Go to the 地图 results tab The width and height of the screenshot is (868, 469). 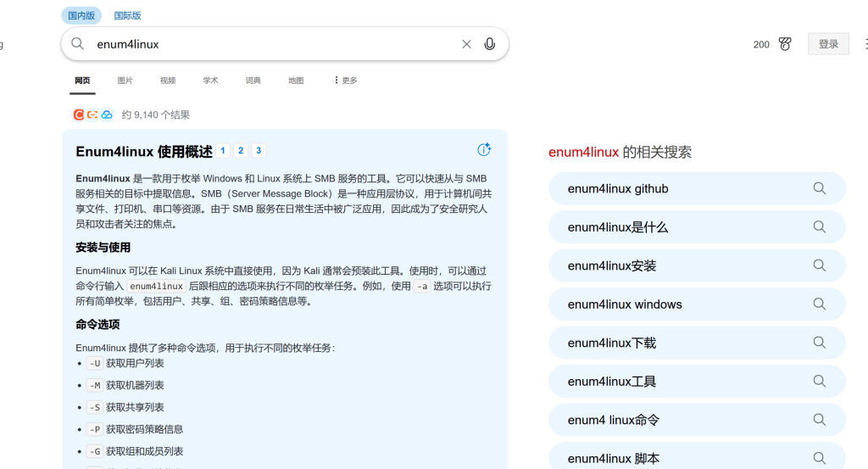(x=296, y=81)
